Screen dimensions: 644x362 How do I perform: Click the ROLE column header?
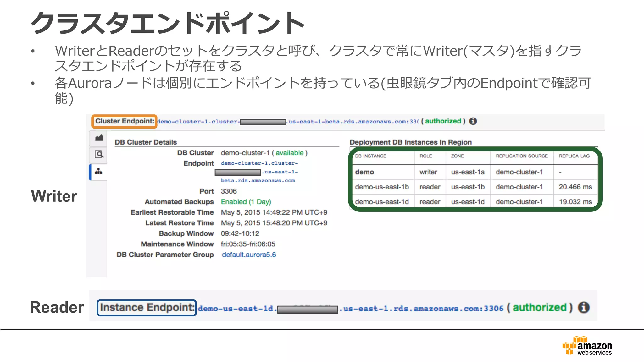tap(426, 156)
